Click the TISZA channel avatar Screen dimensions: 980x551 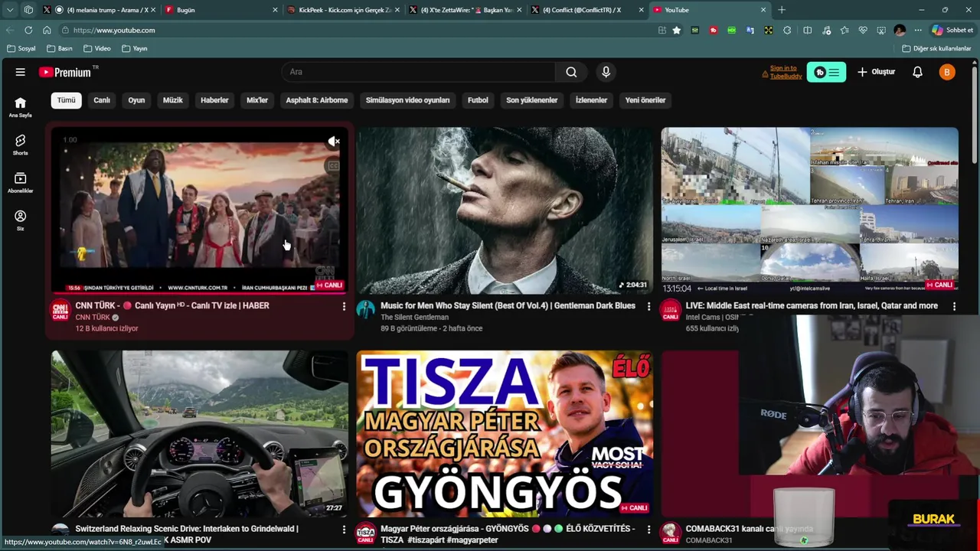click(365, 533)
